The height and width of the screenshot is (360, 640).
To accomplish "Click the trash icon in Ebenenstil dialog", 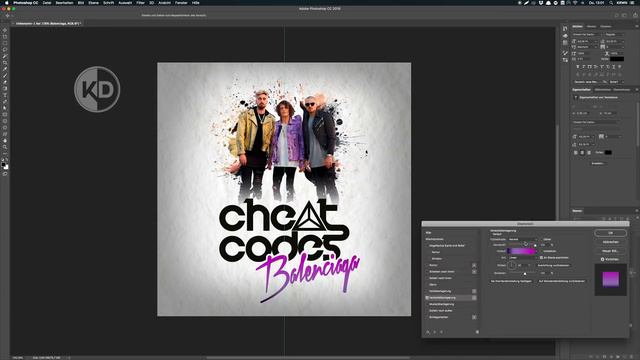I will coord(477,332).
